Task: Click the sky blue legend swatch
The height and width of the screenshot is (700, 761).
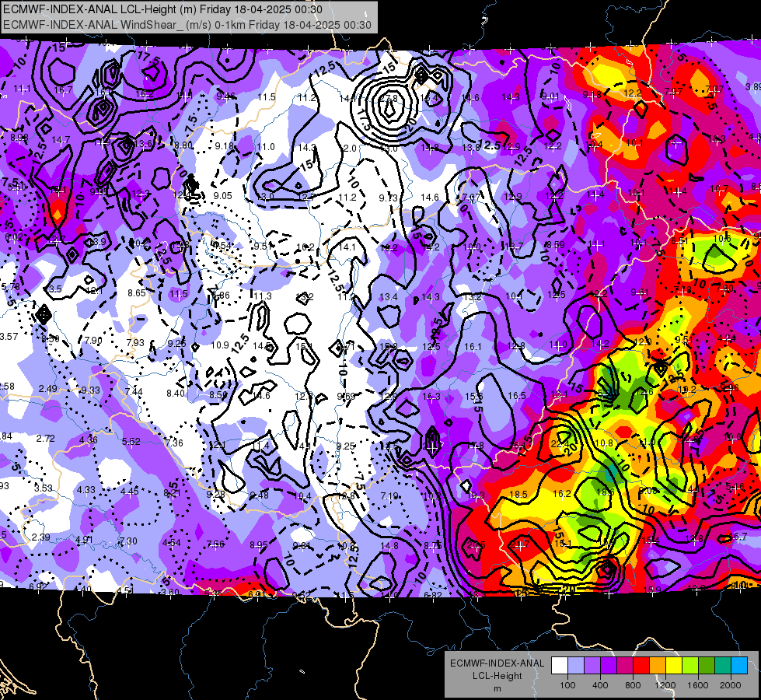Action: (739, 666)
